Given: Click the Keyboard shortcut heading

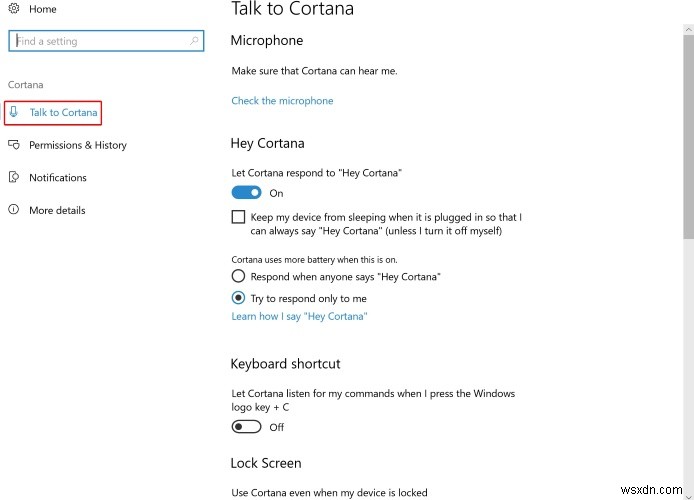Looking at the screenshot, I should (285, 364).
